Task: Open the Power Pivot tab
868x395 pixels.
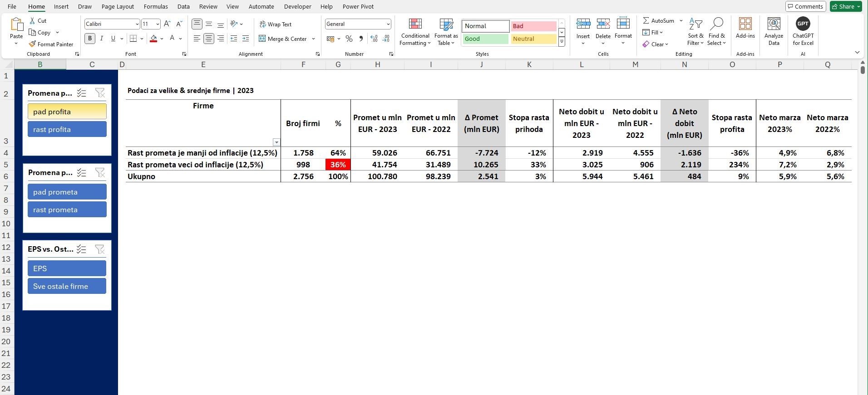Action: pyautogui.click(x=358, y=6)
